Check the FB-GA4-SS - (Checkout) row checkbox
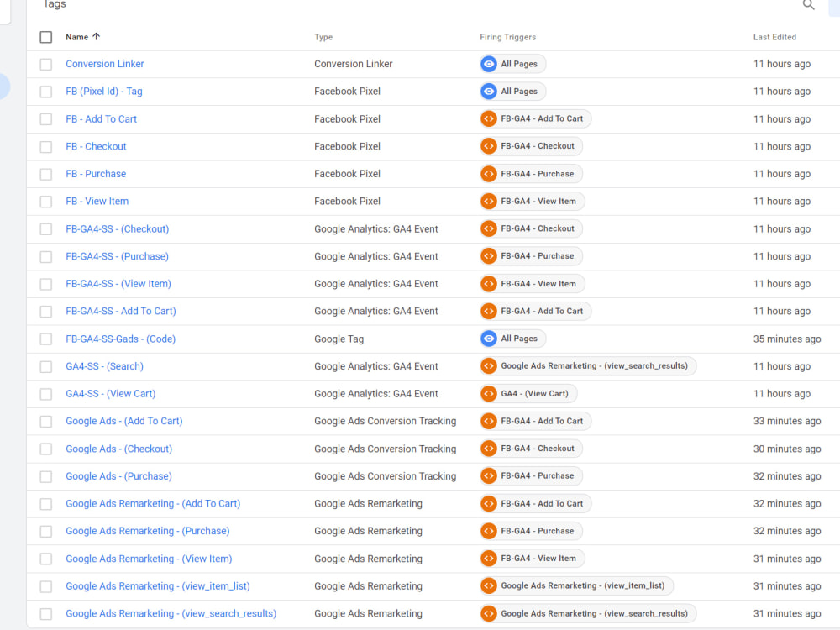Viewport: 840px width, 630px height. pyautogui.click(x=46, y=229)
